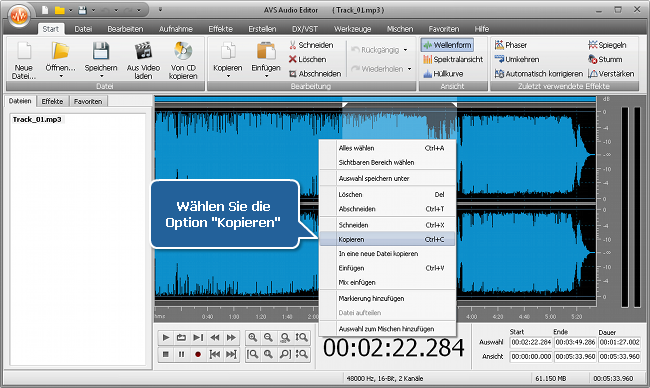Image resolution: width=650 pixels, height=388 pixels.
Task: Open the Hilfe ribbon tab
Action: click(x=481, y=29)
